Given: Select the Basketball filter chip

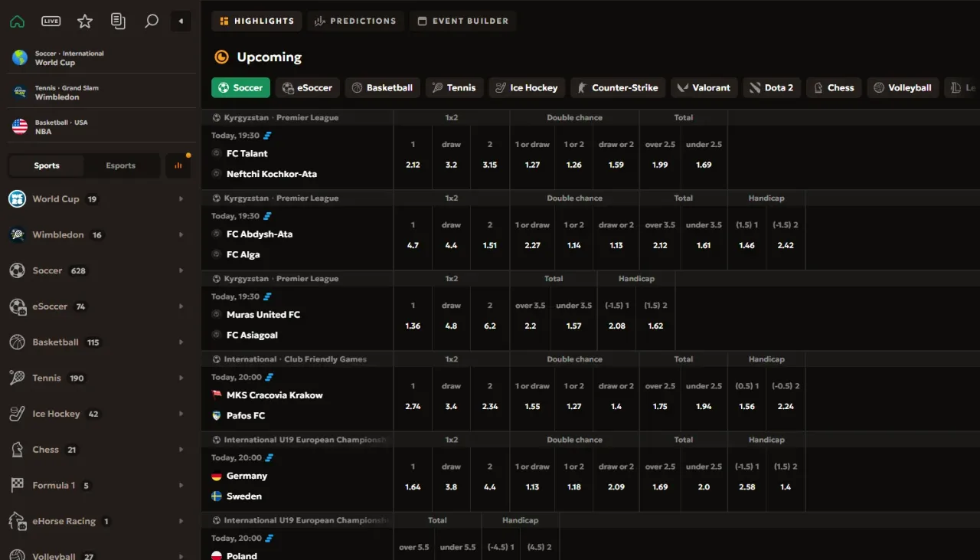Looking at the screenshot, I should (x=382, y=87).
